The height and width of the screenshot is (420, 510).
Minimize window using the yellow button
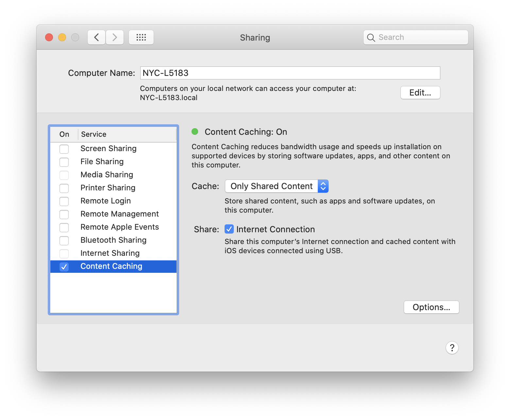click(62, 37)
